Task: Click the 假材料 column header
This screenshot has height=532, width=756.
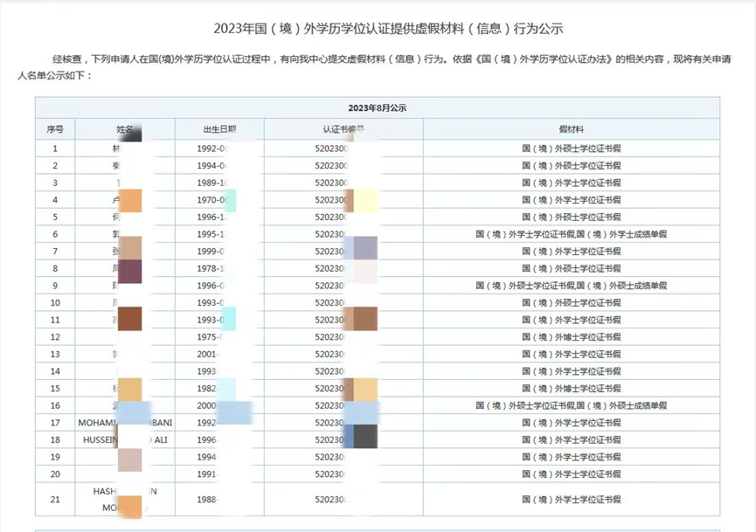Action: (572, 129)
